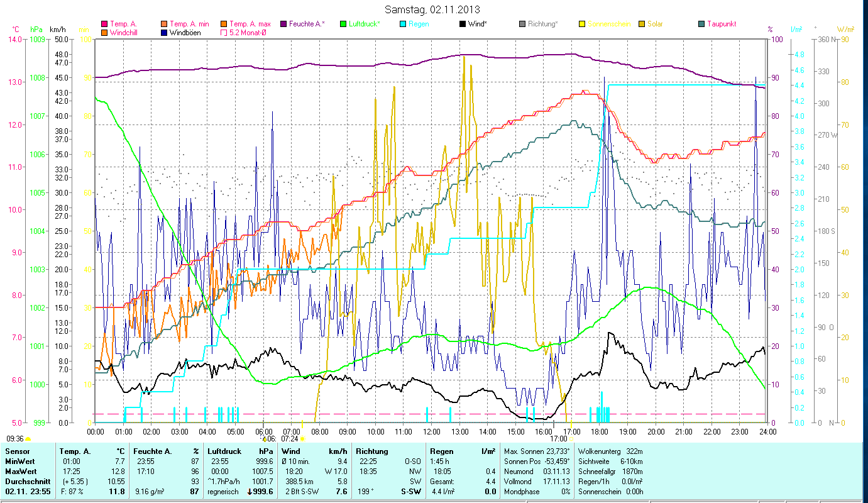868x503 pixels.
Task: Click the maximum temperature value 12.8
Action: (118, 471)
